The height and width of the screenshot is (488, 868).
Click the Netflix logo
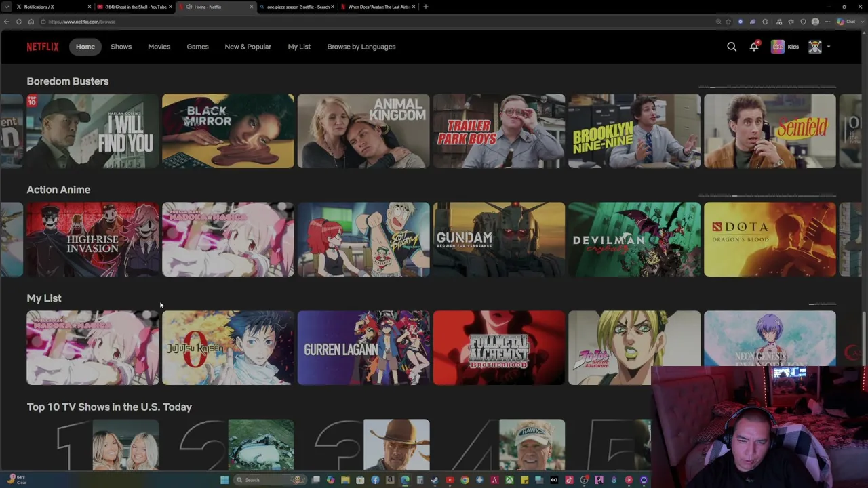point(43,47)
